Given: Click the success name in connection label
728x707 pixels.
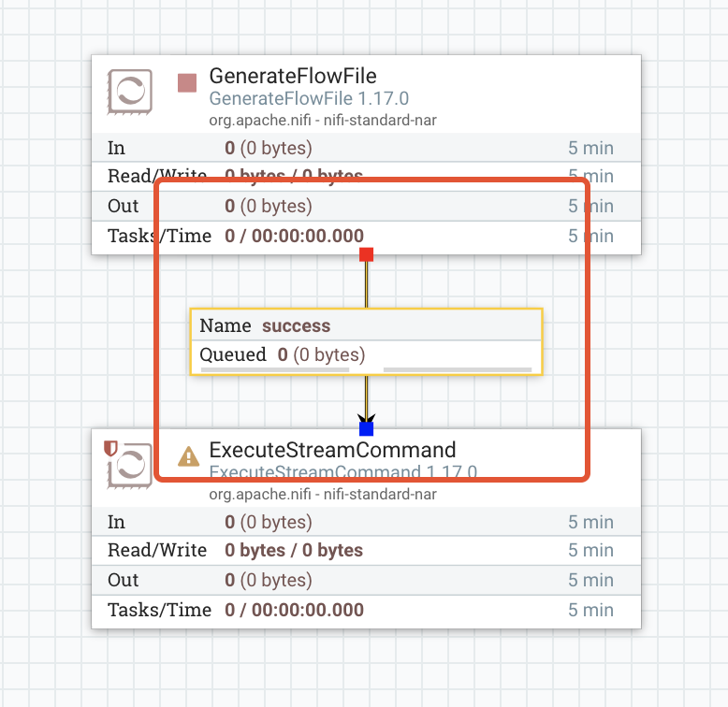Looking at the screenshot, I should coord(297,325).
